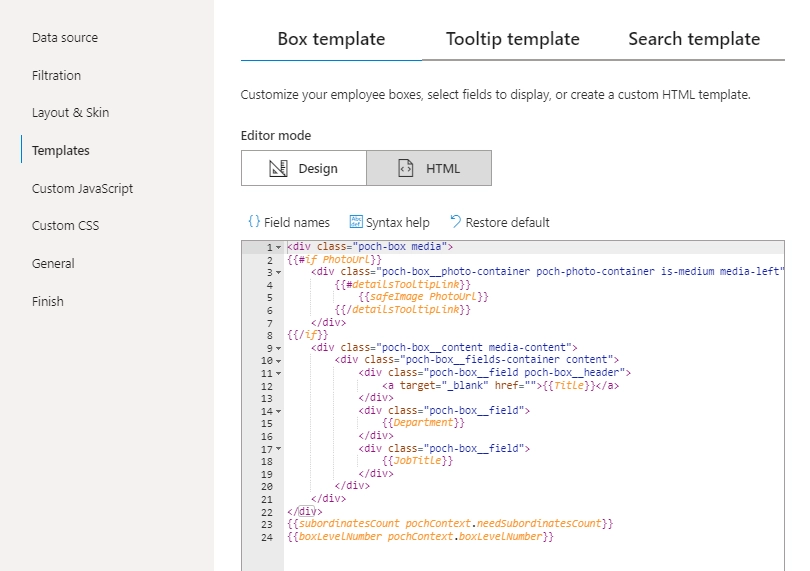The width and height of the screenshot is (810, 571).
Task: Click in the empty editor area below code
Action: tap(534, 557)
